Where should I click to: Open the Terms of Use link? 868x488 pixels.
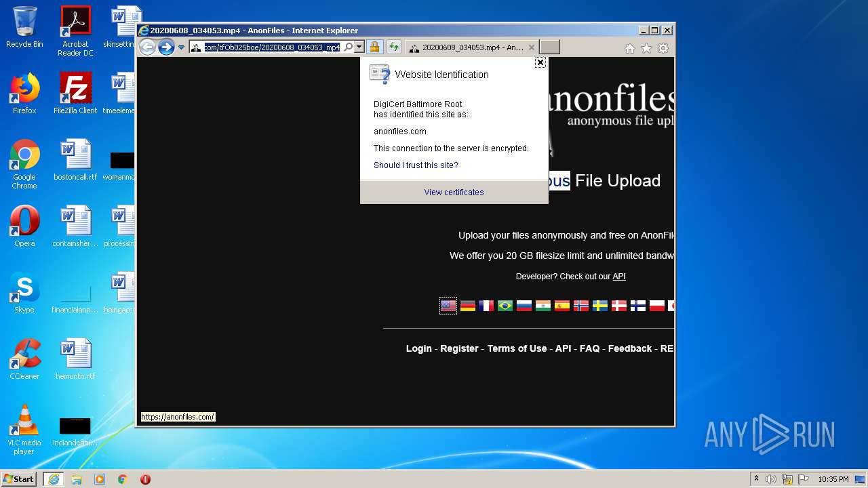517,348
